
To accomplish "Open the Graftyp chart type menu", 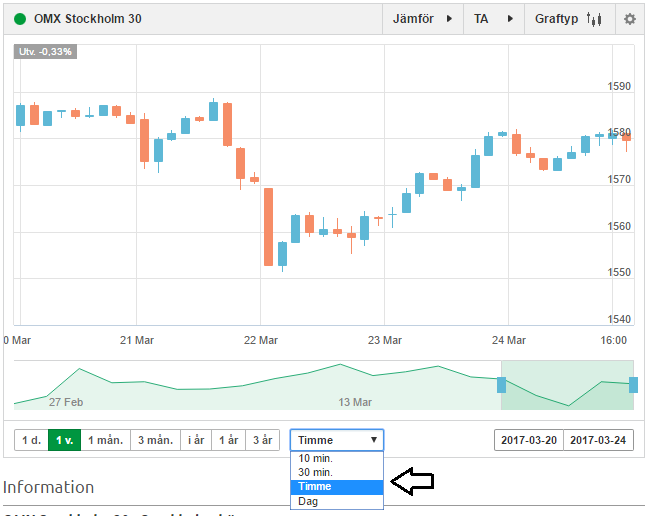I will tap(569, 19).
